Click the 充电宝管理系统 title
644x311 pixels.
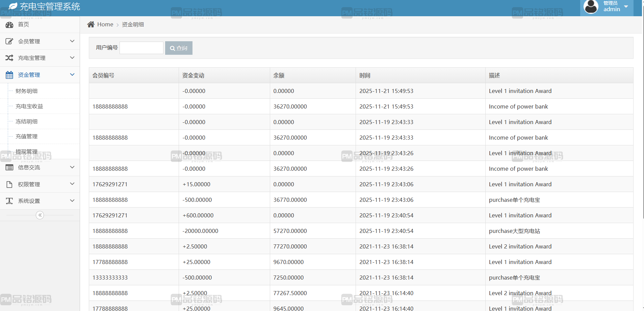[x=50, y=6]
